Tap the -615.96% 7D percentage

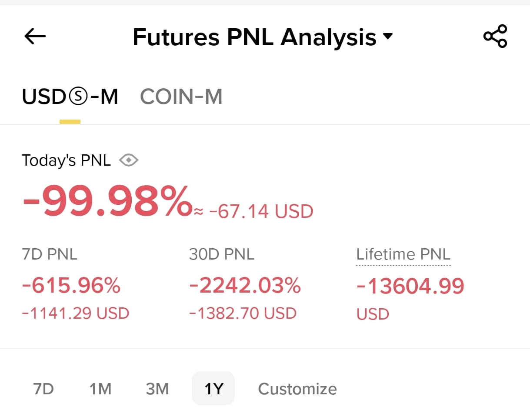click(71, 286)
